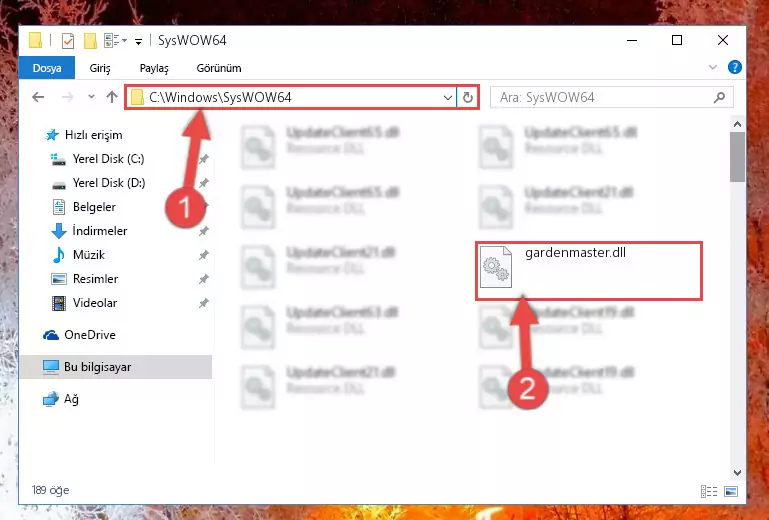Click the Properties icon in the quick access toolbar
Viewport: 769px width, 520px height.
pyautogui.click(x=68, y=41)
